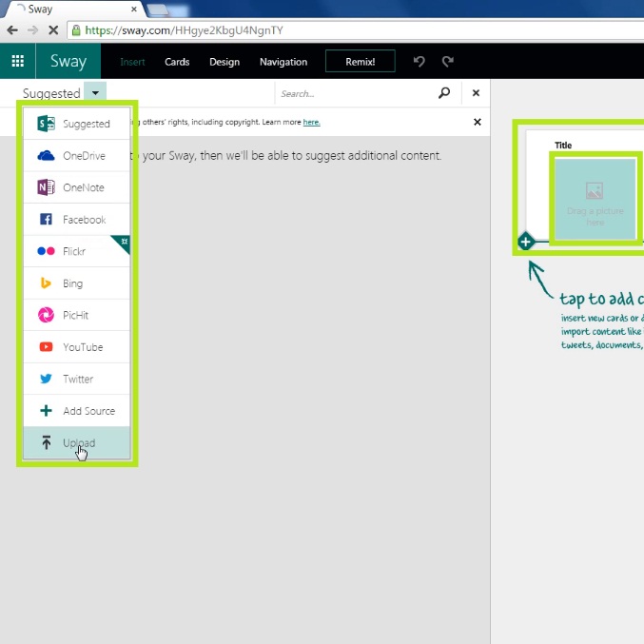The height and width of the screenshot is (644, 644).
Task: Open a new browser tab
Action: [158, 10]
